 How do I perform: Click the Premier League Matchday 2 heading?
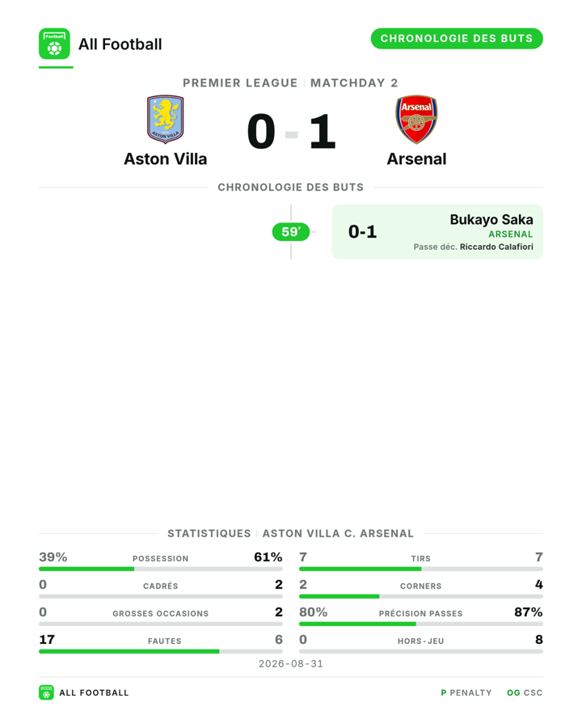(290, 83)
